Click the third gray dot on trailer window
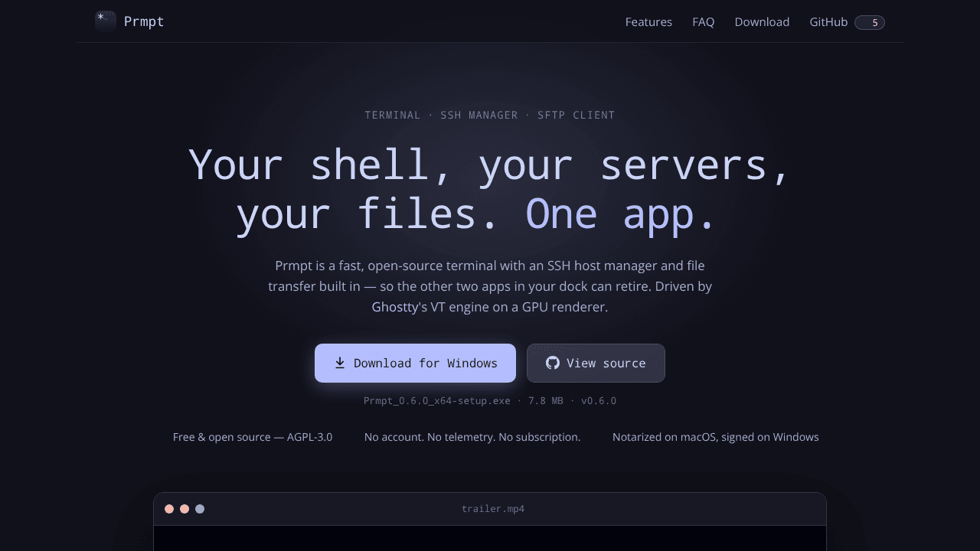Image resolution: width=980 pixels, height=551 pixels. (200, 509)
